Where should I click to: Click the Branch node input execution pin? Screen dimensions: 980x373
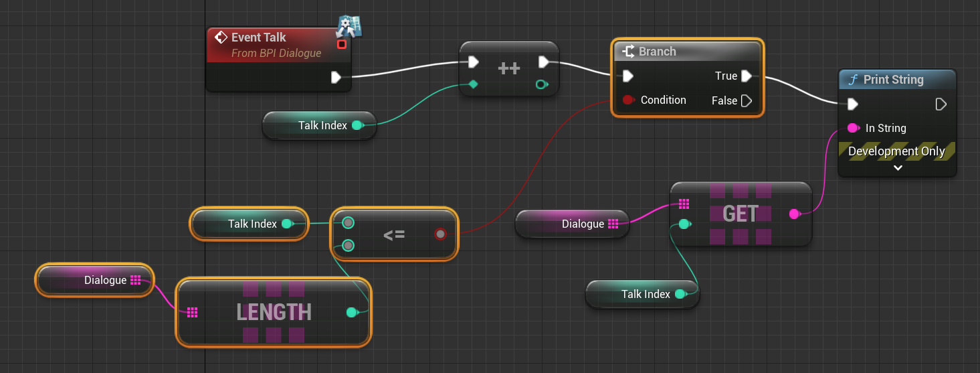click(627, 76)
